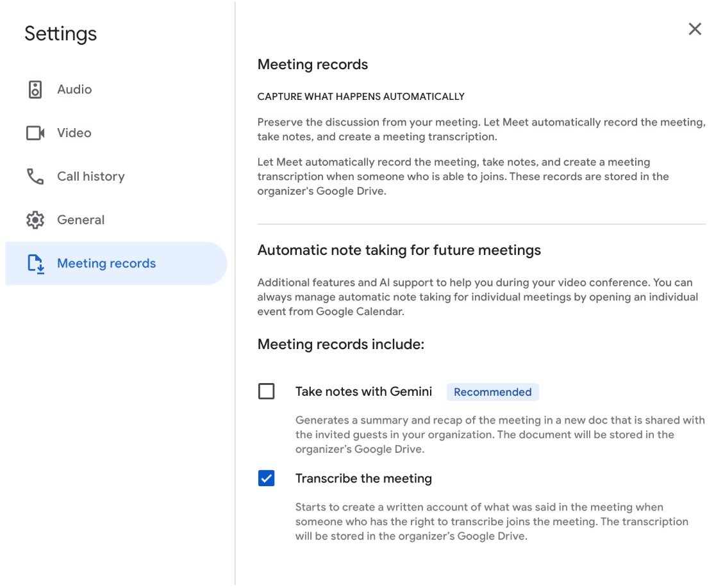Click the General gear icon
The image size is (723, 588).
point(35,220)
